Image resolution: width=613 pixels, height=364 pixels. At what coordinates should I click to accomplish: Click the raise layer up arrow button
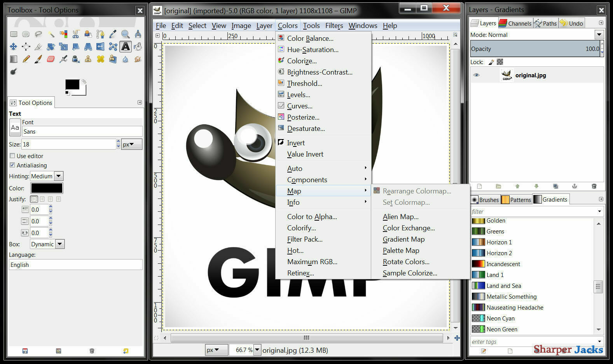pyautogui.click(x=517, y=186)
